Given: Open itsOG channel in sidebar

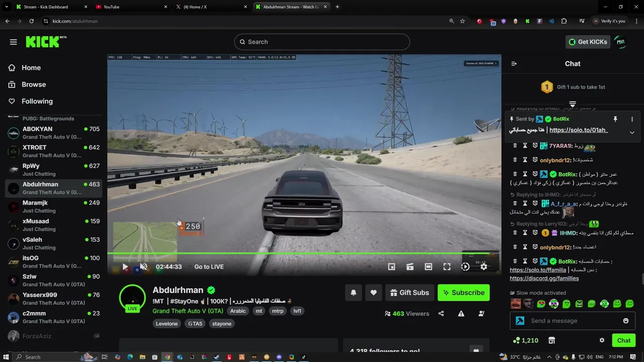Looking at the screenshot, I should pyautogui.click(x=54, y=262).
